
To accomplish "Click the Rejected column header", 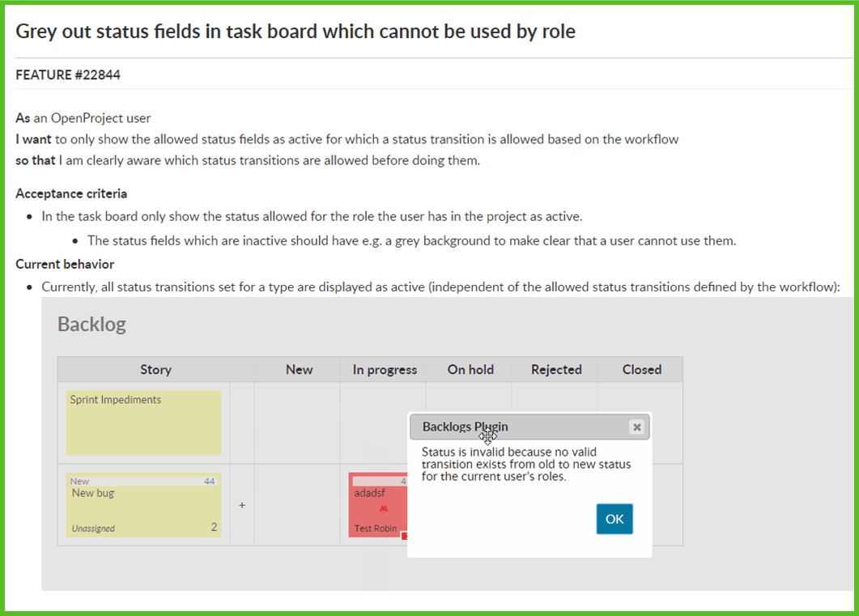I will tap(555, 369).
